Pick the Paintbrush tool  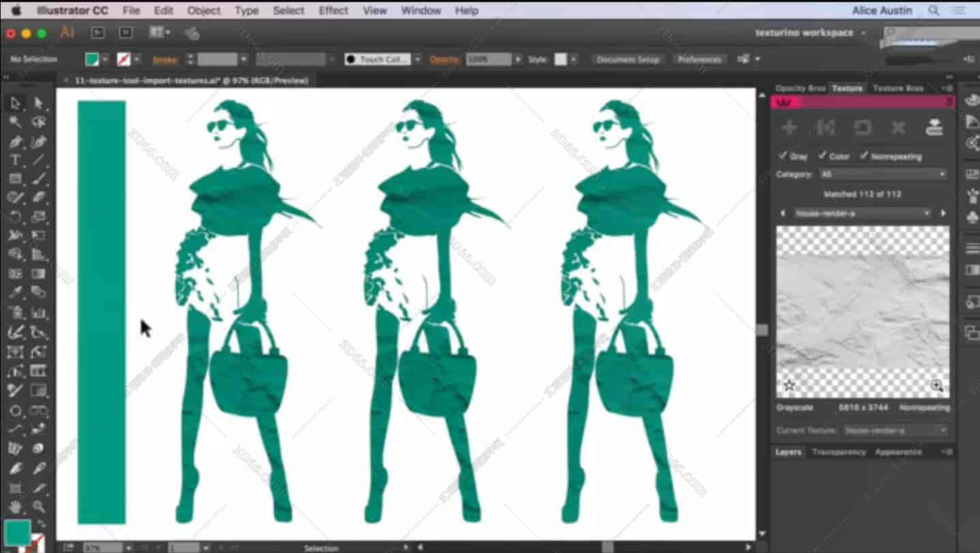pyautogui.click(x=39, y=179)
